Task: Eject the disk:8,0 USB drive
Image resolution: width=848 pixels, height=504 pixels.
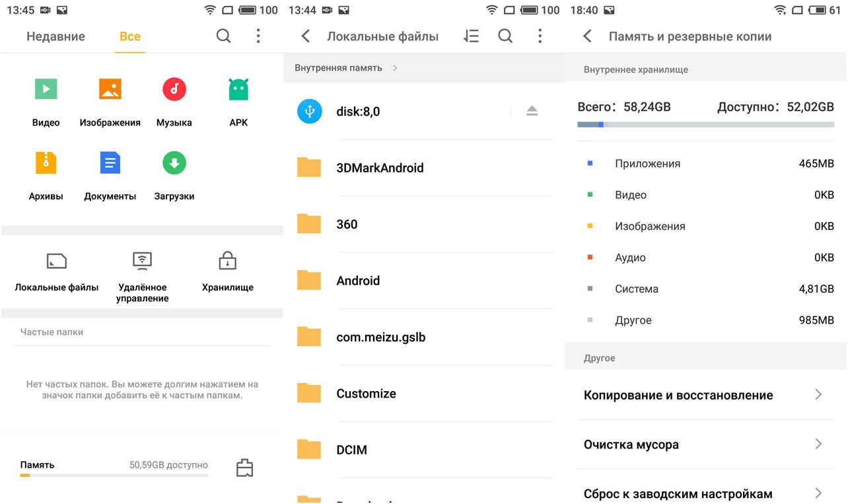Action: click(532, 111)
